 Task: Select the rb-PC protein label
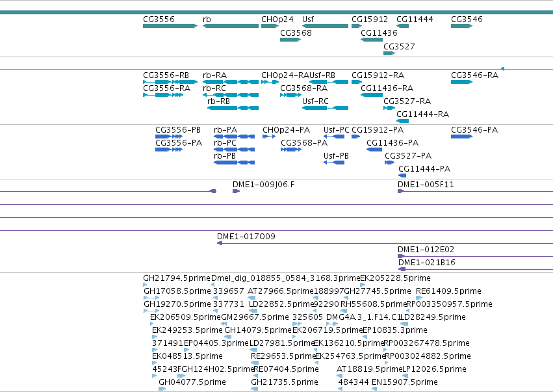[x=225, y=143]
